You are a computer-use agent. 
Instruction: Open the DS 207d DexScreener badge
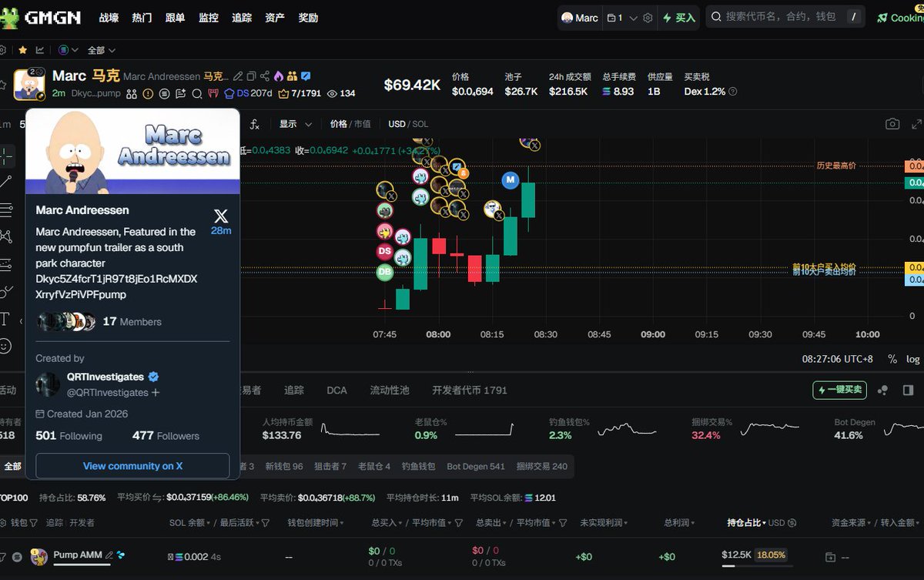249,93
